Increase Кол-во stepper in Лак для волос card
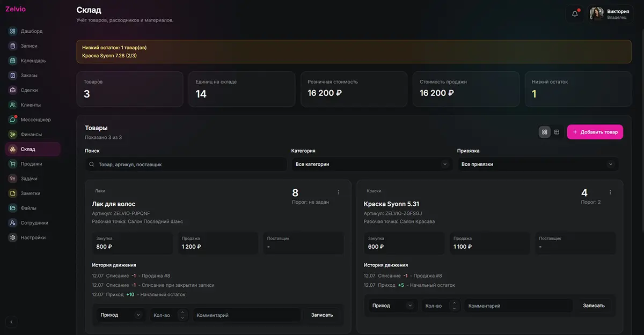This screenshot has height=335, width=644. (182, 312)
